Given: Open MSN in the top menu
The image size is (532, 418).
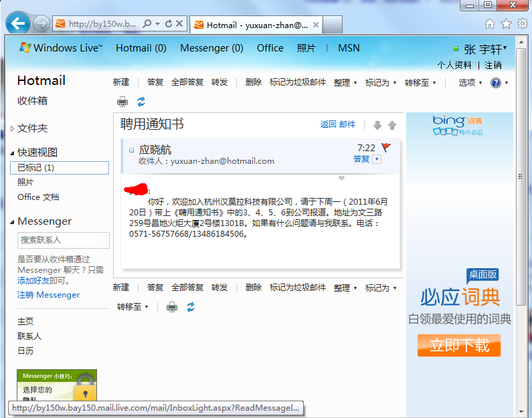Looking at the screenshot, I should [349, 48].
